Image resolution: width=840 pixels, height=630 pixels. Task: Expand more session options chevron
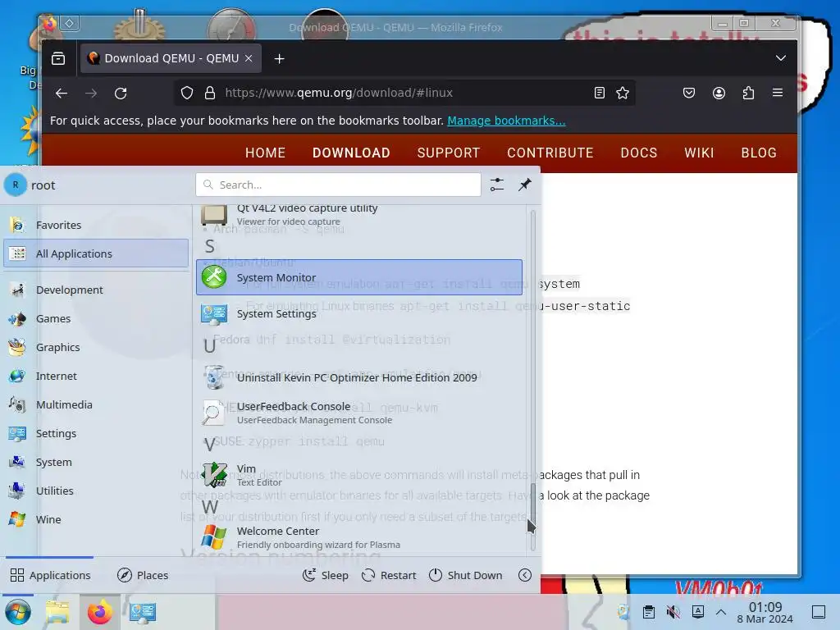pyautogui.click(x=525, y=575)
